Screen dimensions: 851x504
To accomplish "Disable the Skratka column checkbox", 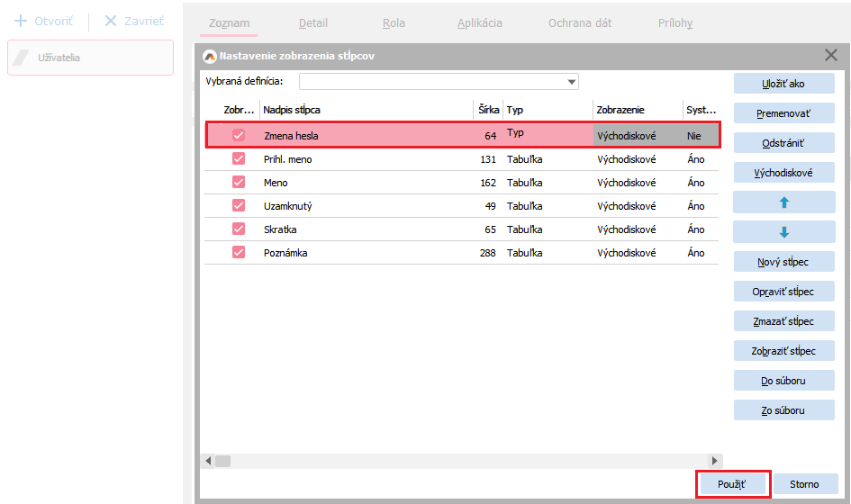I will 239,229.
